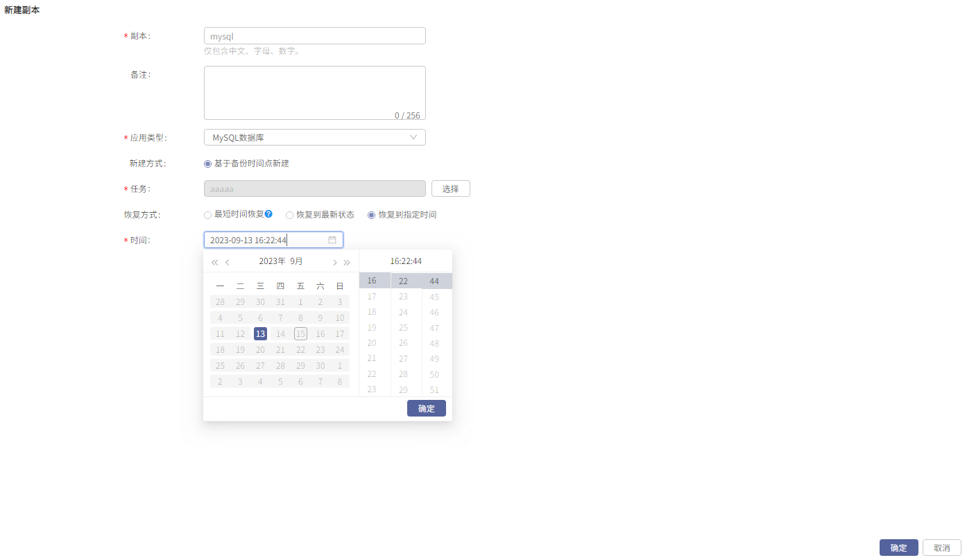Click 选择 button beside the task field
Screen dimensions: 967x560
click(451, 189)
